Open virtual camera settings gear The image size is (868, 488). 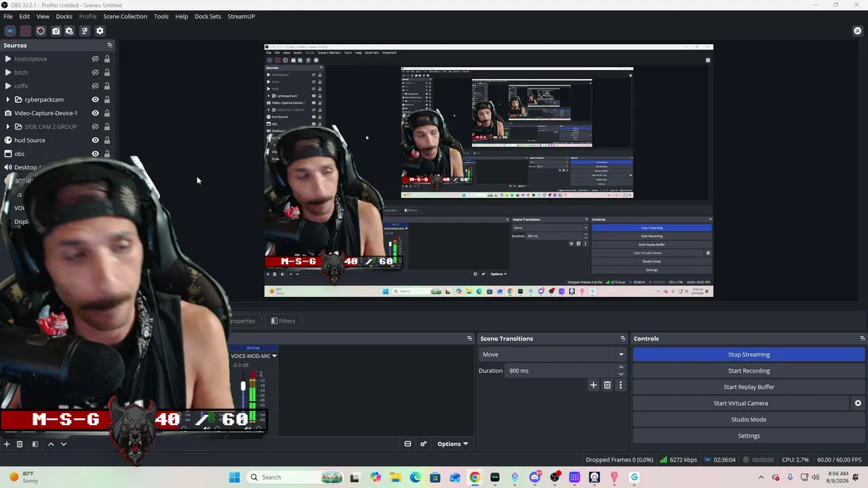(858, 403)
